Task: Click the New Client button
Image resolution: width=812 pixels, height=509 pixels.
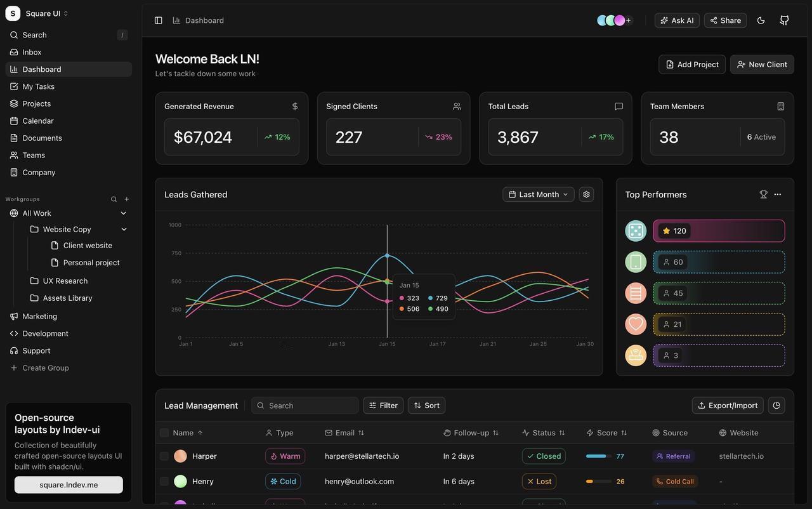Action: coord(762,64)
